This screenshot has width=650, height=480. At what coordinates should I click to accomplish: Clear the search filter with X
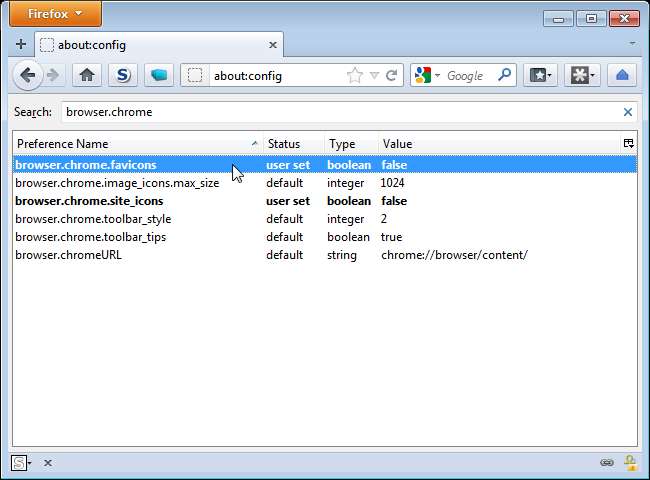[628, 113]
